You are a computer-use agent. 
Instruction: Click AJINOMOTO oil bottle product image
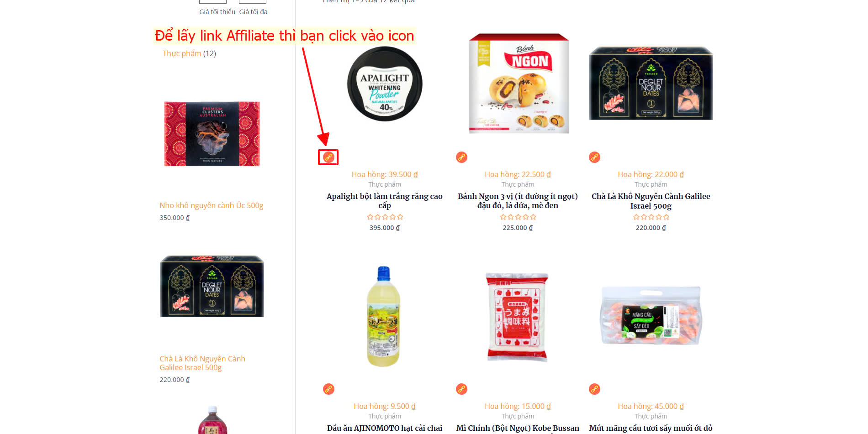tap(384, 316)
